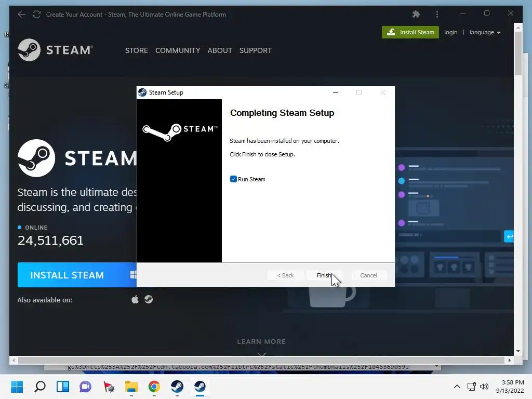Viewport: 532px width, 399px height.
Task: Click the Back button in Steam Setup
Action: (x=285, y=275)
